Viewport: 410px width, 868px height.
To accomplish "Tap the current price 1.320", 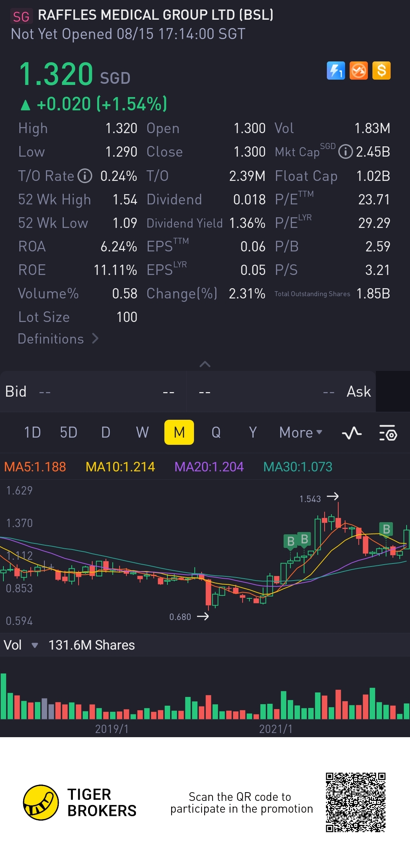I will (x=56, y=74).
